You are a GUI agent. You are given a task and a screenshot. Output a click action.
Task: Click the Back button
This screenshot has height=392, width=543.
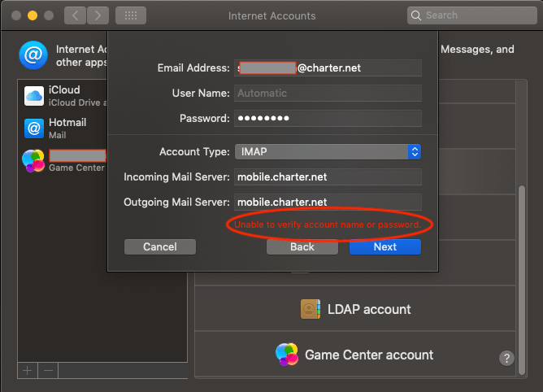click(302, 246)
